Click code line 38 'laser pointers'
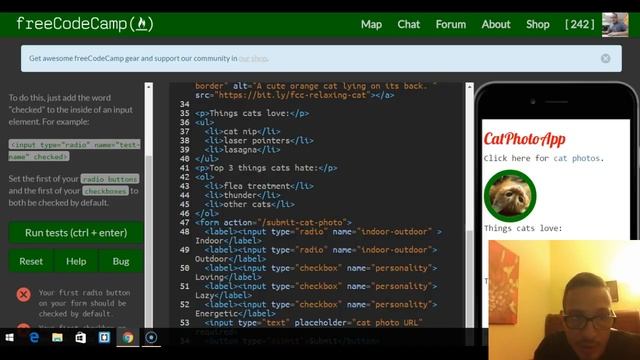 [259, 141]
